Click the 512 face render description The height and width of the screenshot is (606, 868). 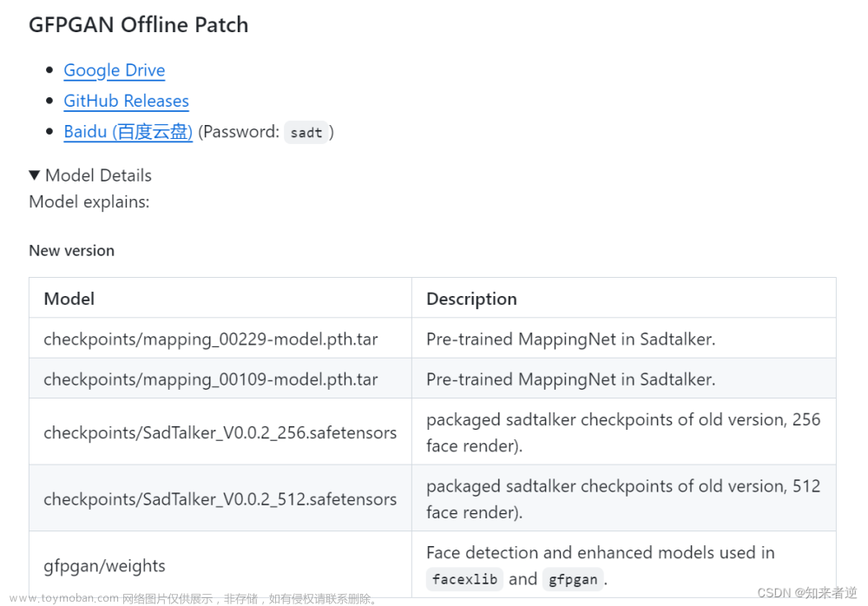click(623, 498)
